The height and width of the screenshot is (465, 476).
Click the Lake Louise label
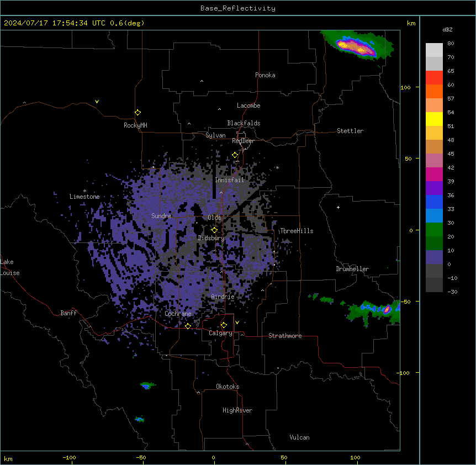coord(10,267)
